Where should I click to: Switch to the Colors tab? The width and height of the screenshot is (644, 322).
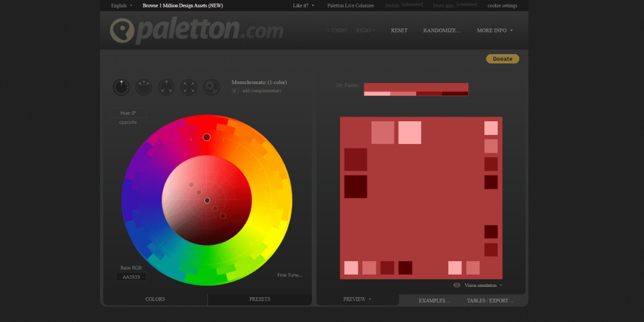(155, 299)
